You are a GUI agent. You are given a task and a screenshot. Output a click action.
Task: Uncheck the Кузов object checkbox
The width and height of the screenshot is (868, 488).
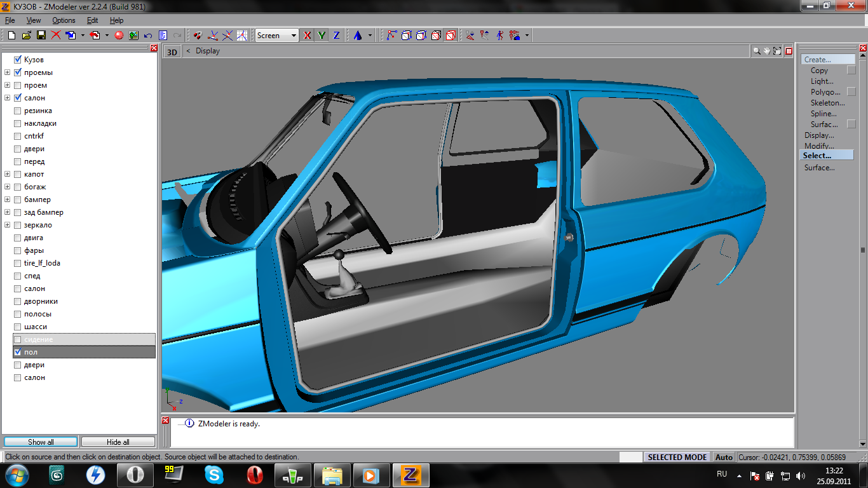pos(18,60)
